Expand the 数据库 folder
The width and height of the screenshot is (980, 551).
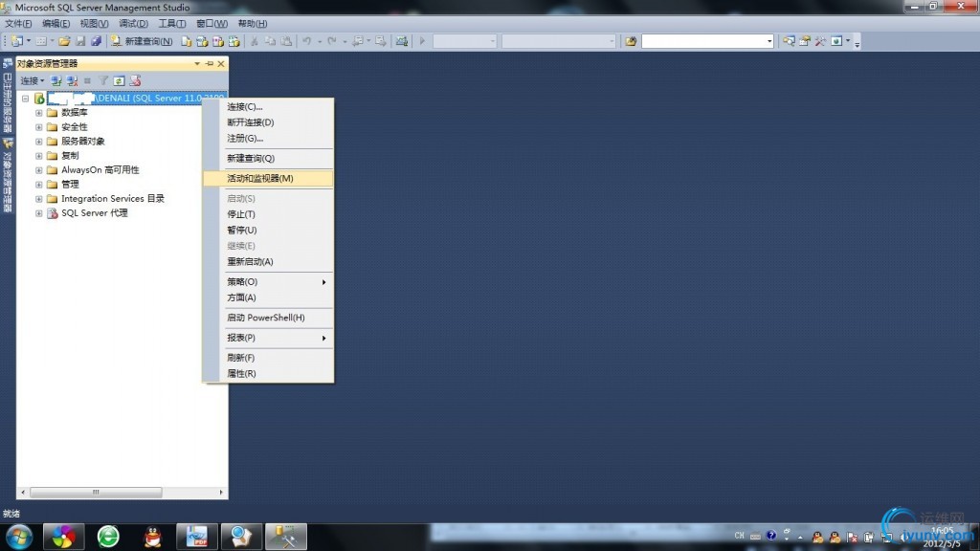38,113
